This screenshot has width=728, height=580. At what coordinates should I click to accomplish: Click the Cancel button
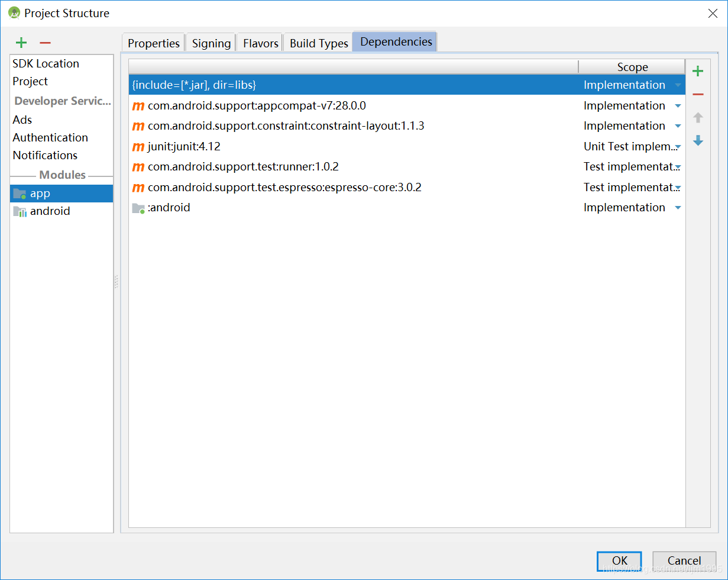pyautogui.click(x=684, y=560)
